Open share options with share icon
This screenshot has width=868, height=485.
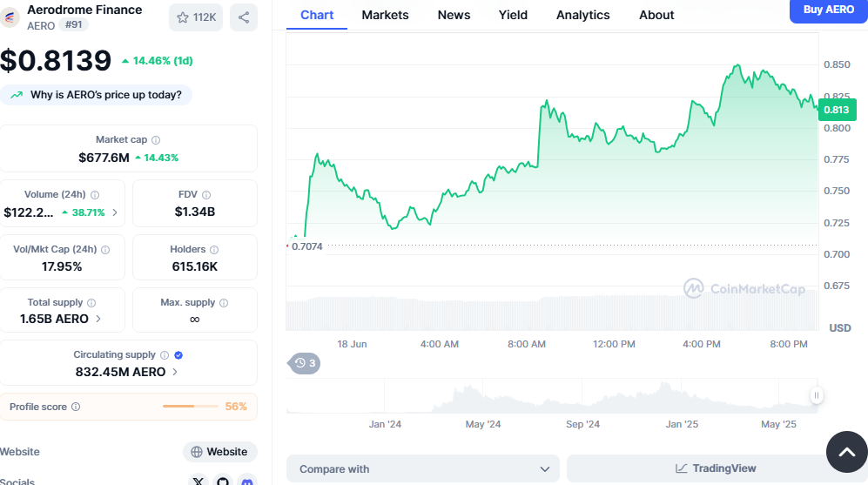[x=244, y=17]
